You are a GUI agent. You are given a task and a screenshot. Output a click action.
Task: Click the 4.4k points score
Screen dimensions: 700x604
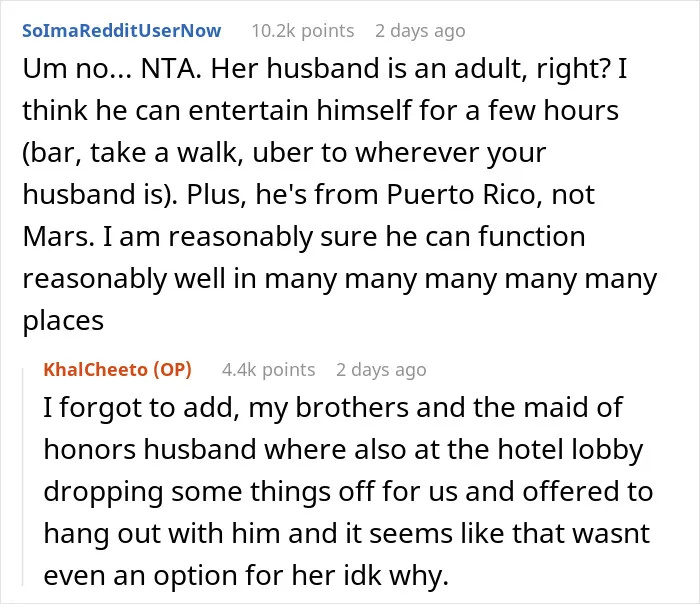coord(268,370)
